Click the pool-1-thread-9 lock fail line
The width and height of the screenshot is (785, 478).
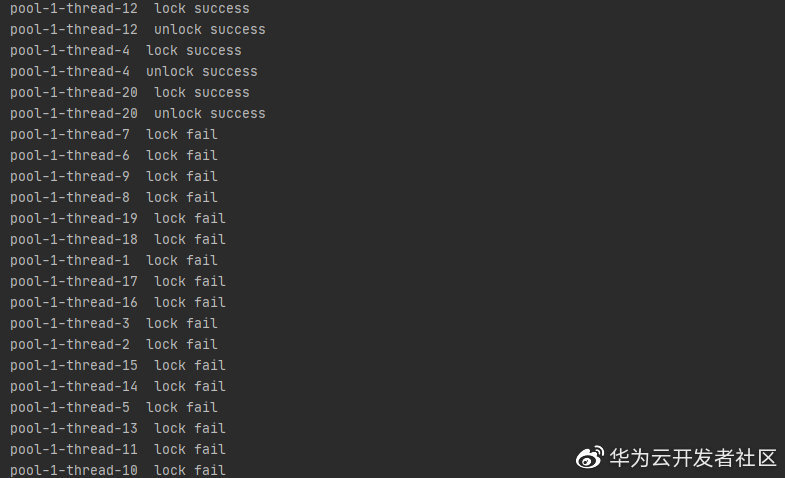114,177
